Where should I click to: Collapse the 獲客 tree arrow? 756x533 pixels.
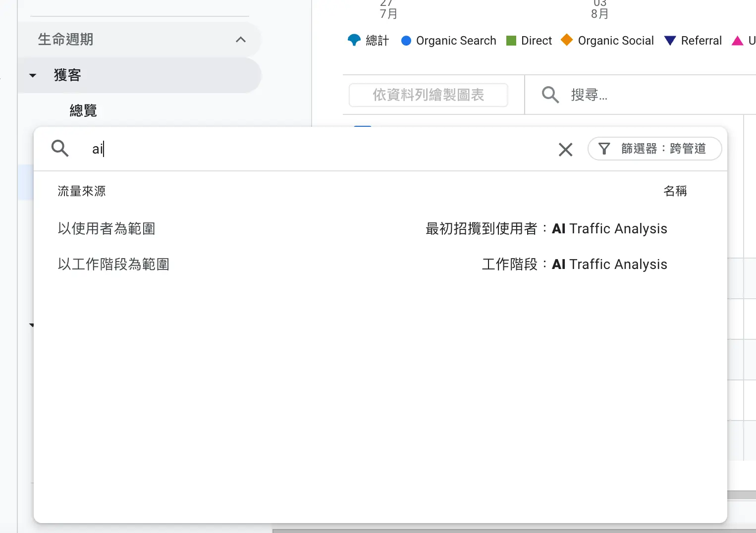point(33,75)
